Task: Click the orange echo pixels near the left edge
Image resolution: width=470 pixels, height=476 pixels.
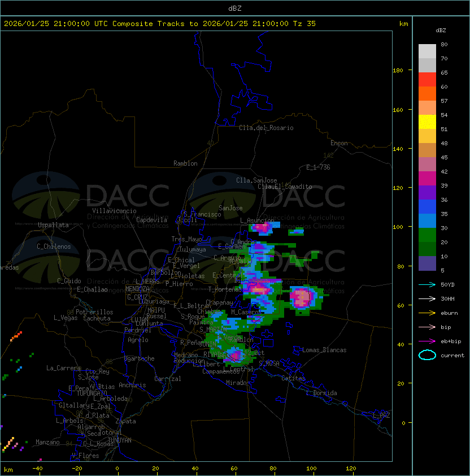Action: [16, 336]
